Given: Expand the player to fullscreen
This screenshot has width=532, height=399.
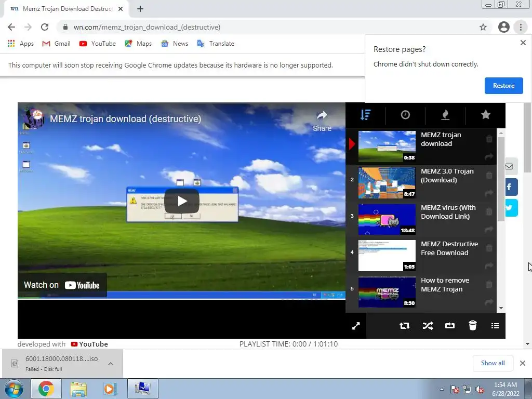Looking at the screenshot, I should click(x=356, y=326).
